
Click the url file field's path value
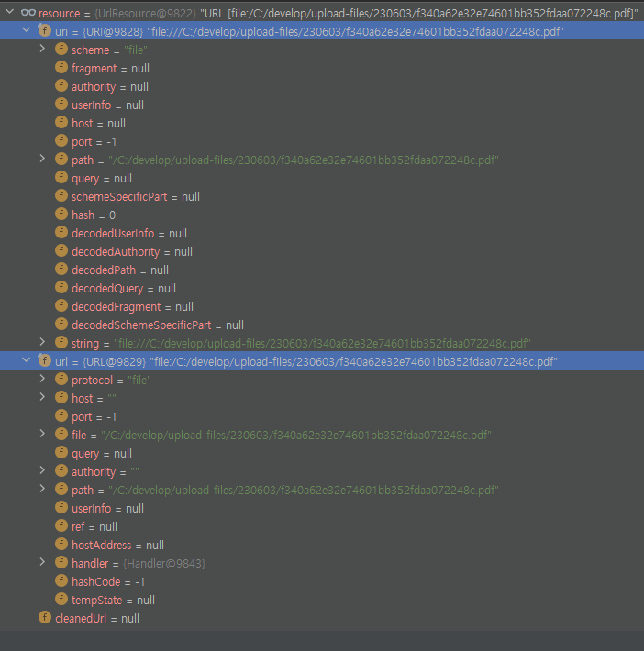(296, 435)
